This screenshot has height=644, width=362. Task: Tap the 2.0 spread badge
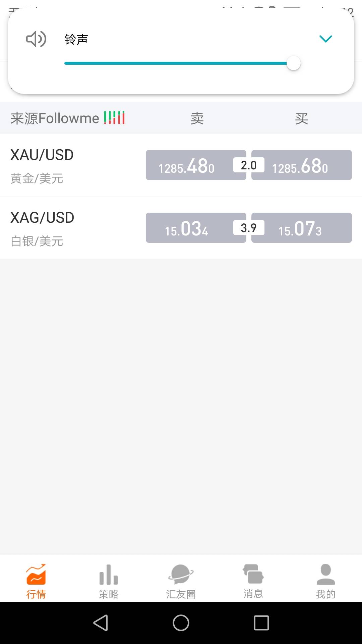(249, 165)
